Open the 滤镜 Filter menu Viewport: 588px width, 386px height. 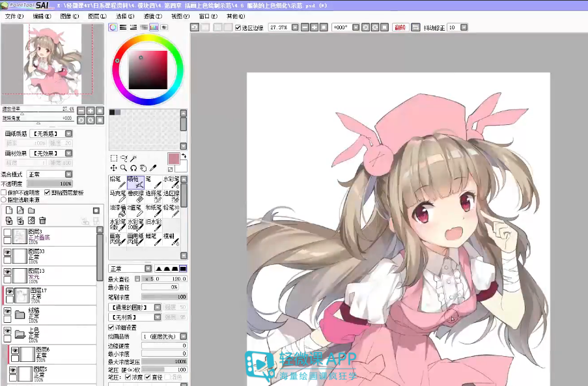click(152, 16)
